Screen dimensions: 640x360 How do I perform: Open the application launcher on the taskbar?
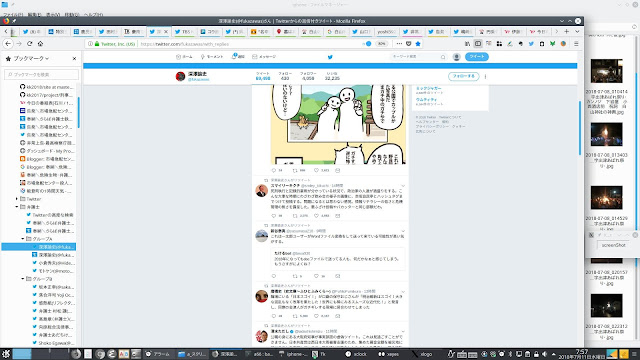pos(6,354)
